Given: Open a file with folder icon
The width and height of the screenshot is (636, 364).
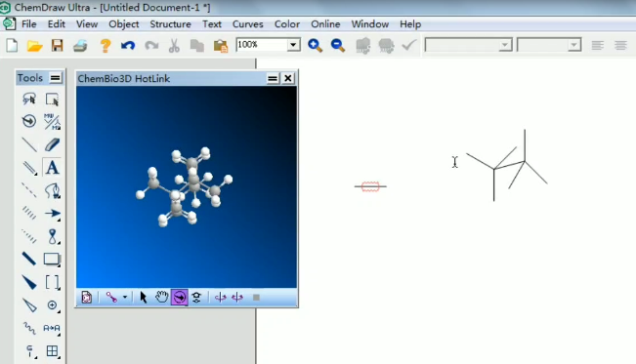Looking at the screenshot, I should 34,46.
